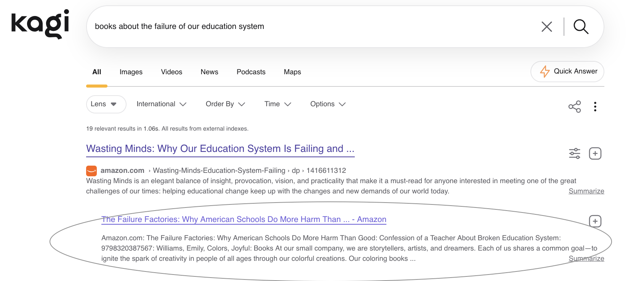
Task: Expand the Time filter dropdown
Action: (278, 104)
